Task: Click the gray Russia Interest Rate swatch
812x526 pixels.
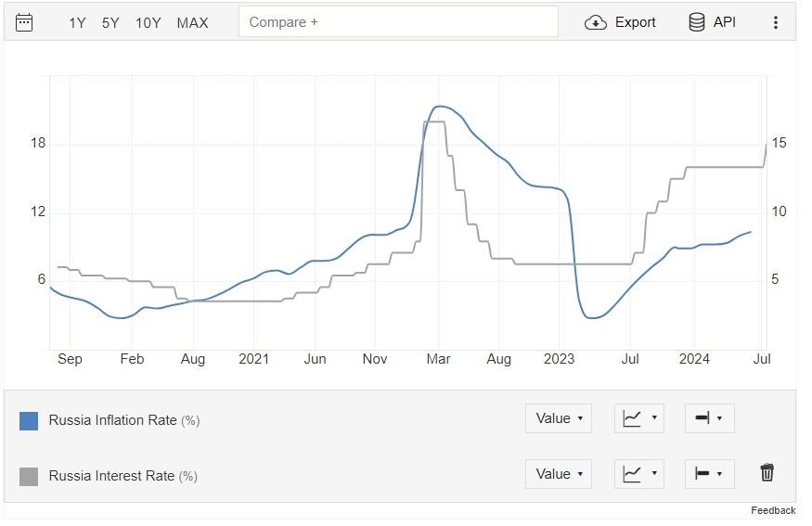Action: coord(29,476)
